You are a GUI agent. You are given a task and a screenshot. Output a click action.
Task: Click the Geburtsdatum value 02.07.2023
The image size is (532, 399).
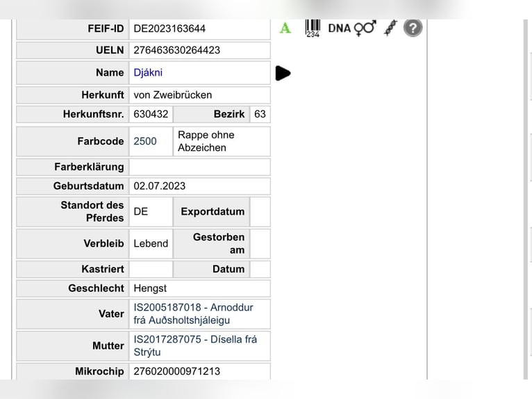(x=160, y=186)
